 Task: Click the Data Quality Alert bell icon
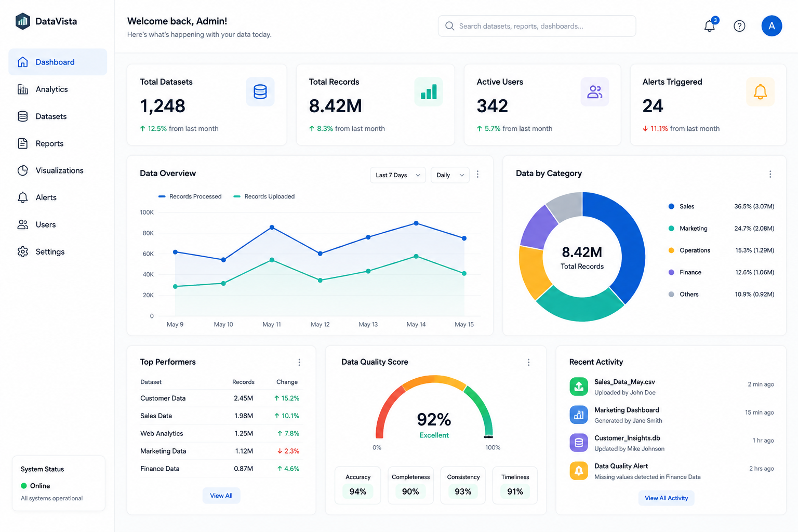pyautogui.click(x=579, y=471)
